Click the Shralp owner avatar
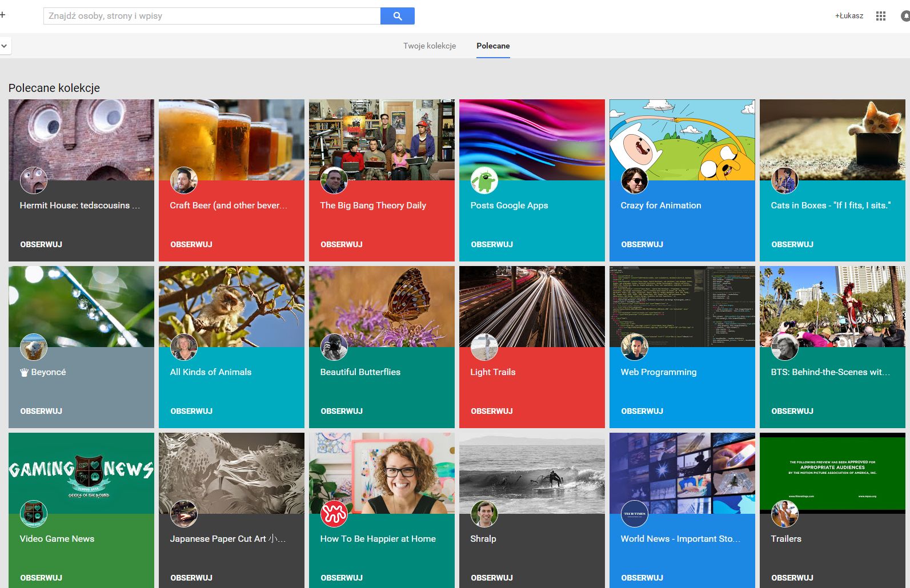Screen dimensions: 910x588 pos(484,514)
